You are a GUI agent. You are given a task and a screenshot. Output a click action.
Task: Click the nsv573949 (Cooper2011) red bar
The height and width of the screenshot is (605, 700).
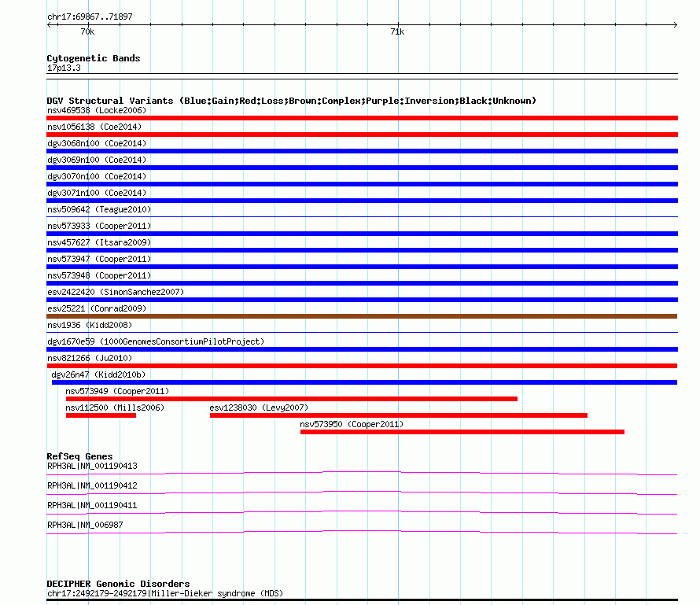click(292, 399)
